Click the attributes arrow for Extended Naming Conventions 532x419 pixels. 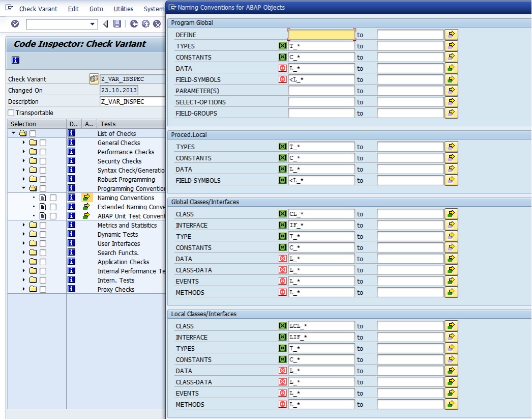tap(87, 206)
